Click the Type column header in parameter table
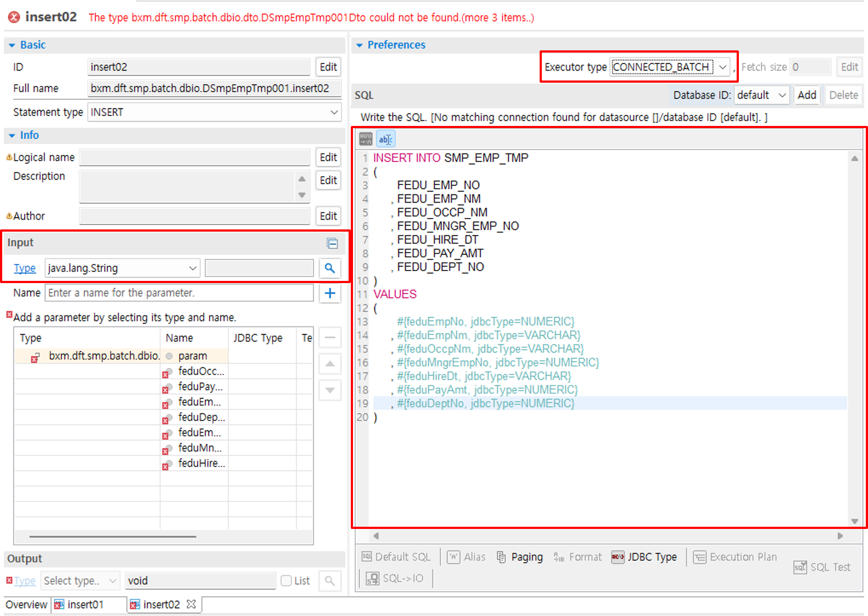 pos(86,338)
